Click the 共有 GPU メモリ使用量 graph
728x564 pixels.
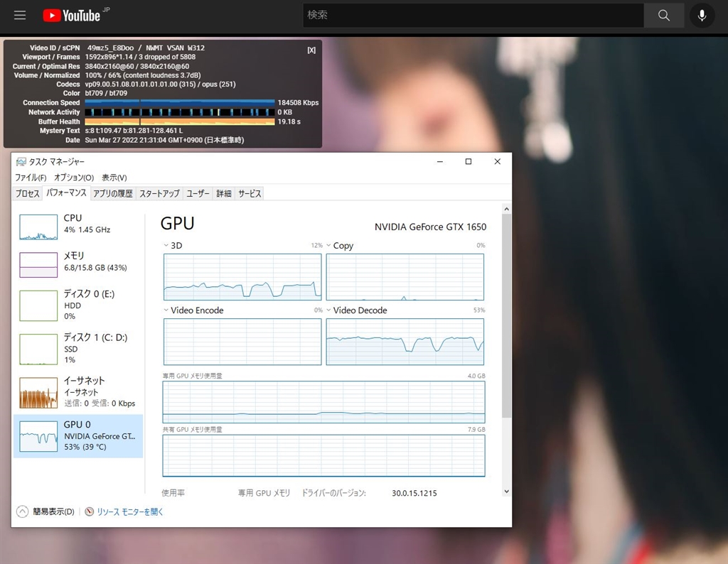coord(323,455)
